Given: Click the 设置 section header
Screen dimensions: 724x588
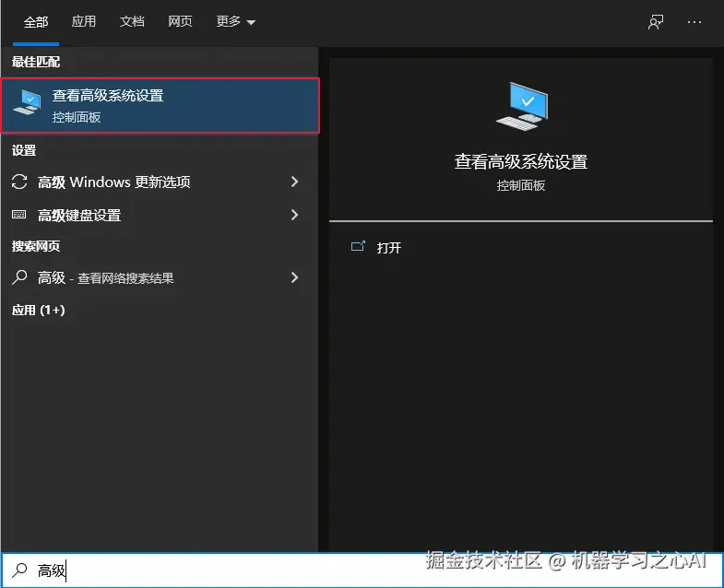Looking at the screenshot, I should tap(24, 150).
